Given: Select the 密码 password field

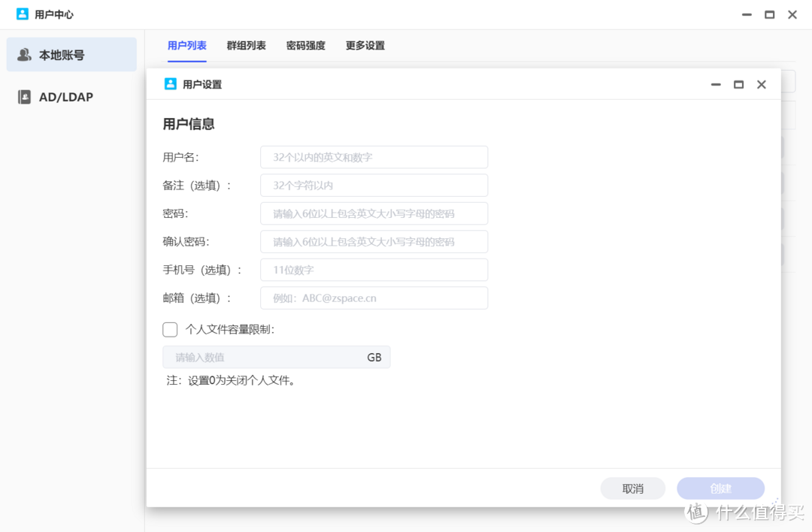Looking at the screenshot, I should pos(374,213).
